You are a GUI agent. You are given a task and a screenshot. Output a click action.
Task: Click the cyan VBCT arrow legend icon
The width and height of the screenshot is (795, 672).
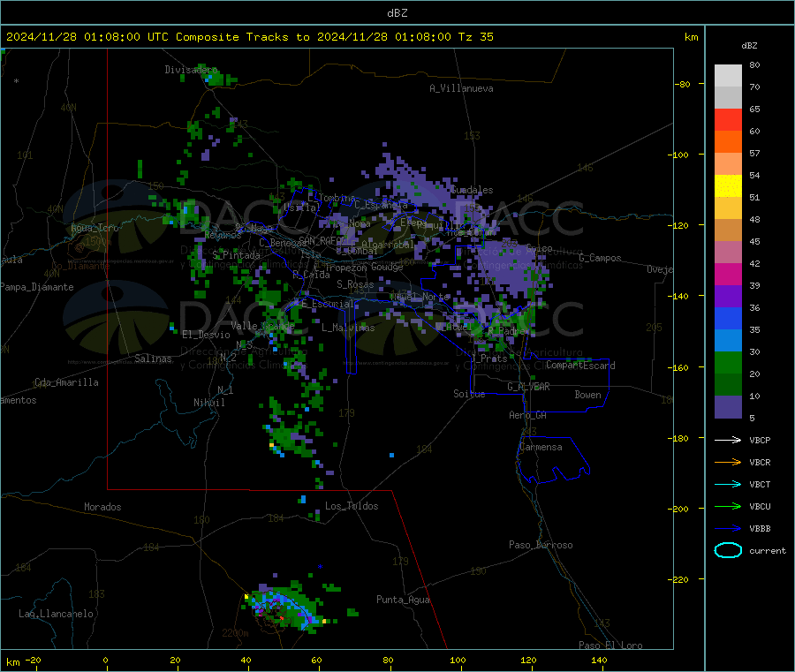[x=728, y=484]
